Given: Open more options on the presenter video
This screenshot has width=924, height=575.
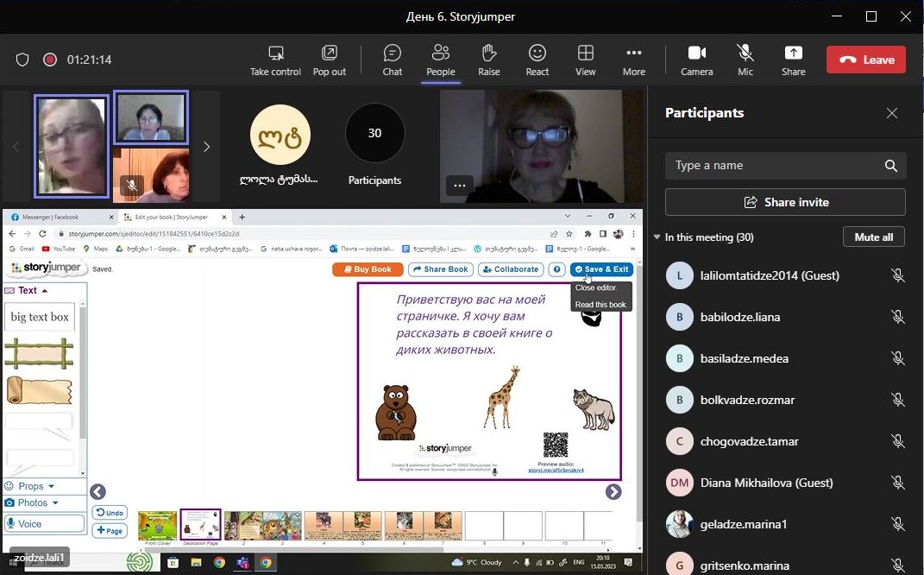Looking at the screenshot, I should [460, 185].
